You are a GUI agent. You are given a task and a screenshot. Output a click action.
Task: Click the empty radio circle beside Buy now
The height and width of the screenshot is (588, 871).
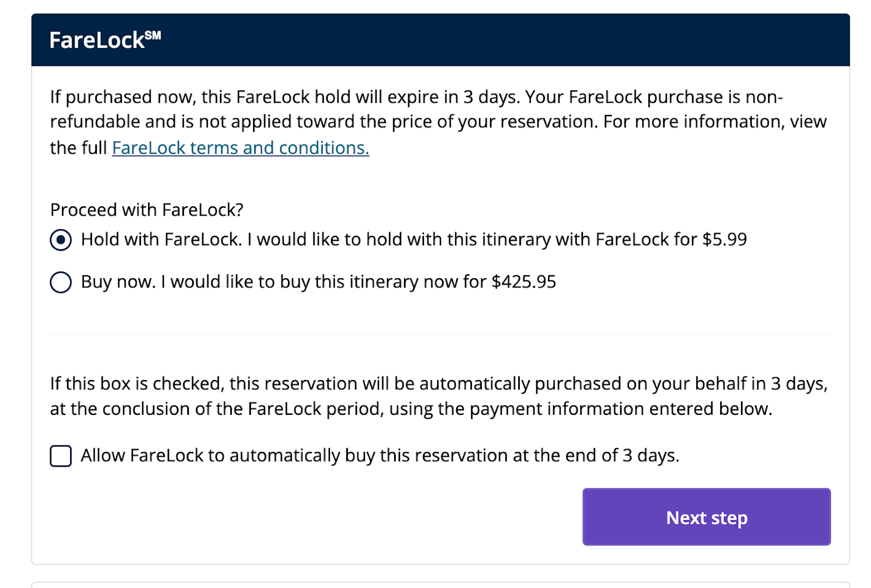click(x=61, y=282)
